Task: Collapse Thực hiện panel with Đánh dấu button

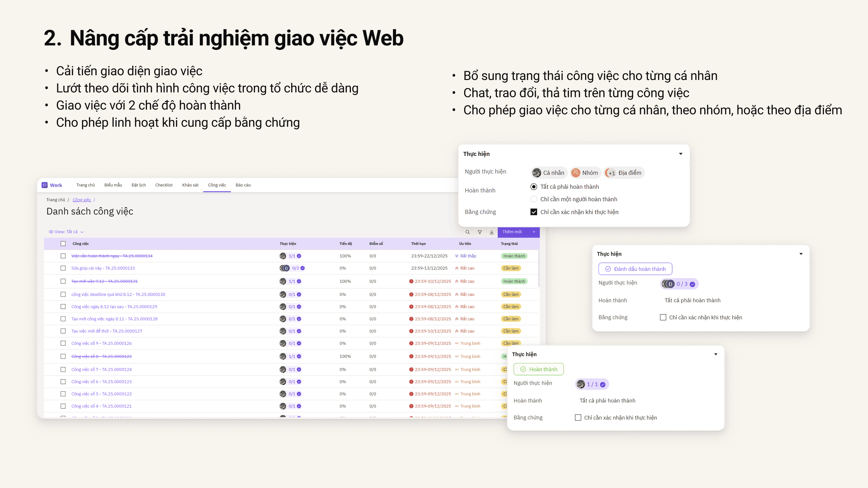Action: [801, 254]
